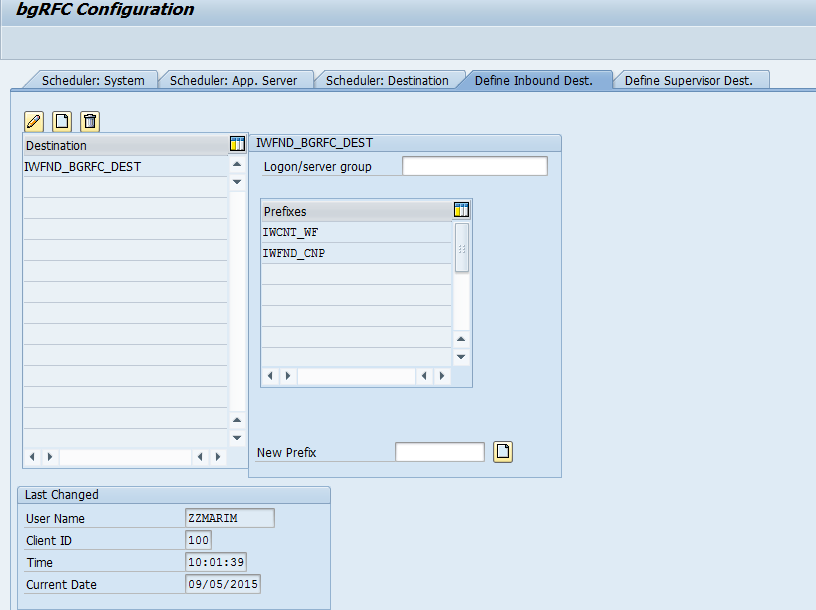Select the Scheduler: Destination tab
This screenshot has height=610, width=816.
387,80
